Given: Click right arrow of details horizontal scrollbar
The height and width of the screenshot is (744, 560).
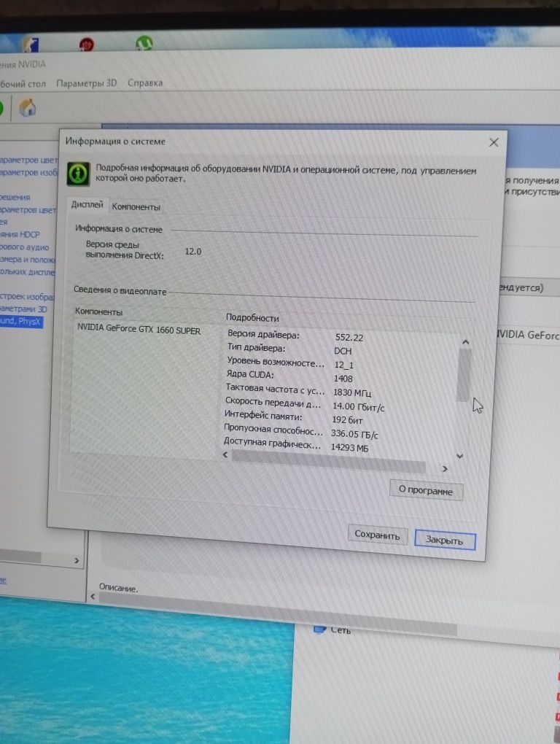Looking at the screenshot, I should (x=445, y=469).
